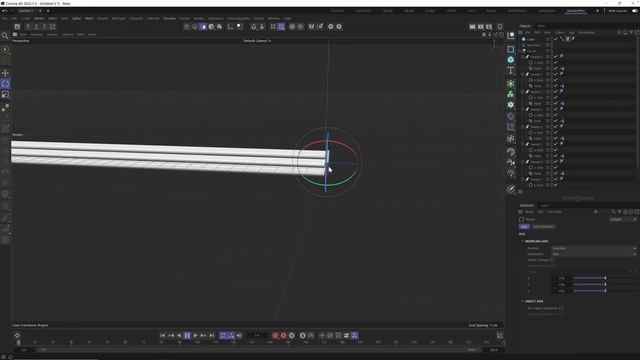Enable Retain Changes checkbox

click(553, 260)
